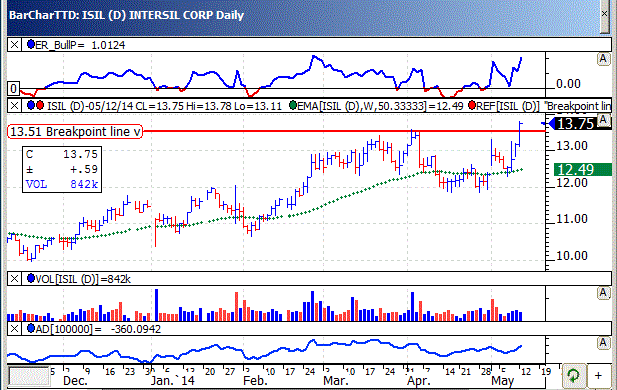
Task: Click the blue ER_BullP series marker
Action: point(31,44)
